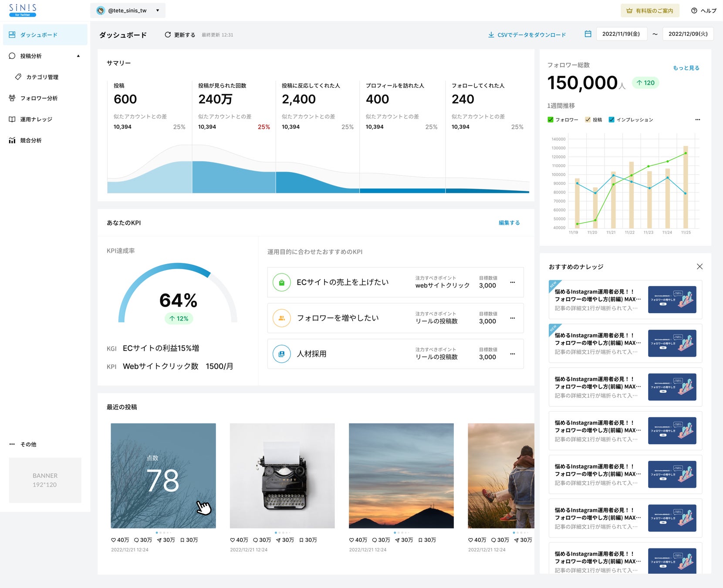Viewport: 723px width, 588px height.
Task: Collapse the 投稿分析 section arrow
Action: click(78, 56)
